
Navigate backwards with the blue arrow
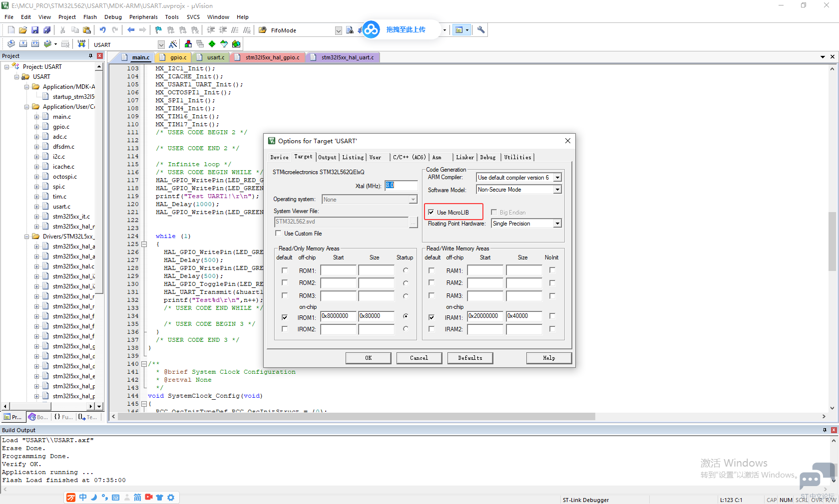click(131, 30)
